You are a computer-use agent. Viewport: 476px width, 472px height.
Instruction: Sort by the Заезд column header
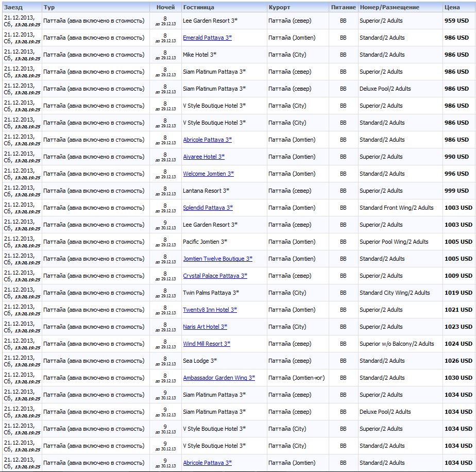13,7
